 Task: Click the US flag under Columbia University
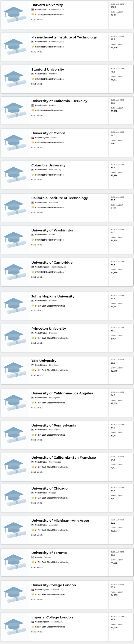click(33, 170)
